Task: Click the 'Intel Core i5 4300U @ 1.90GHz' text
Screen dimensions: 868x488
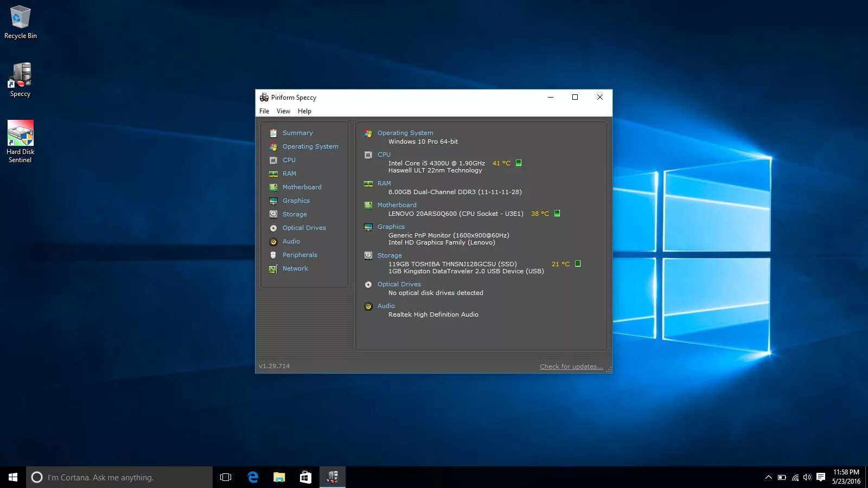Action: tap(437, 163)
